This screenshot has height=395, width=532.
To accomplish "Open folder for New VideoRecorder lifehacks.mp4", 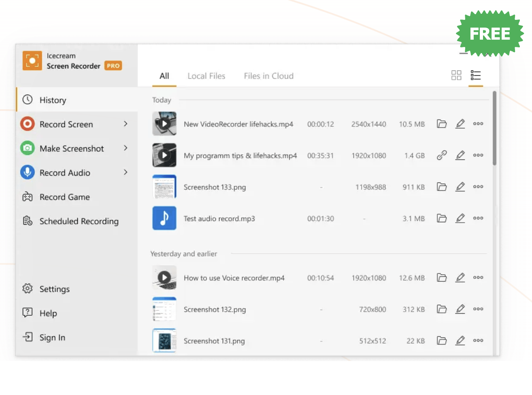I will 442,124.
